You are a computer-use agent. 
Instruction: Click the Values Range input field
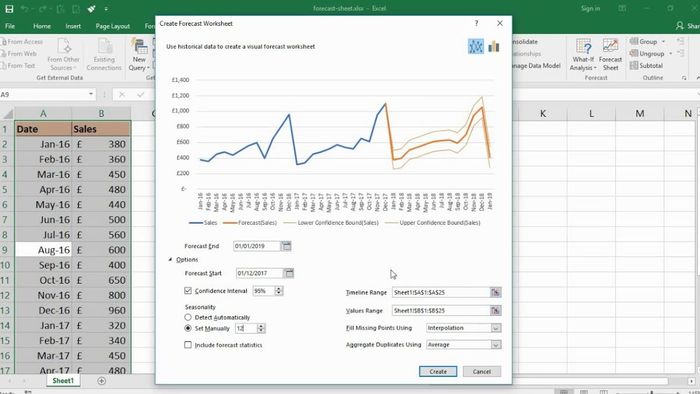point(441,311)
